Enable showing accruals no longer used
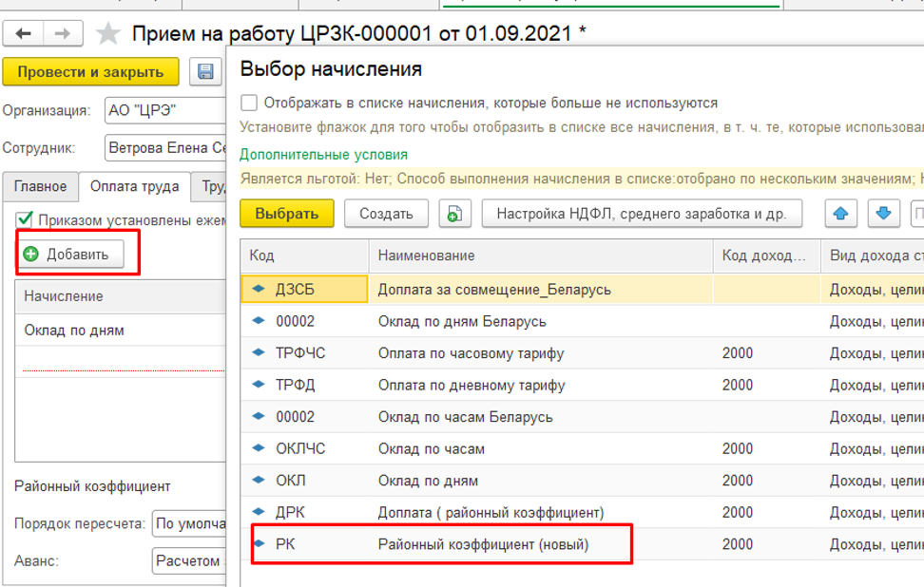This screenshot has height=587, width=924. coord(249,103)
